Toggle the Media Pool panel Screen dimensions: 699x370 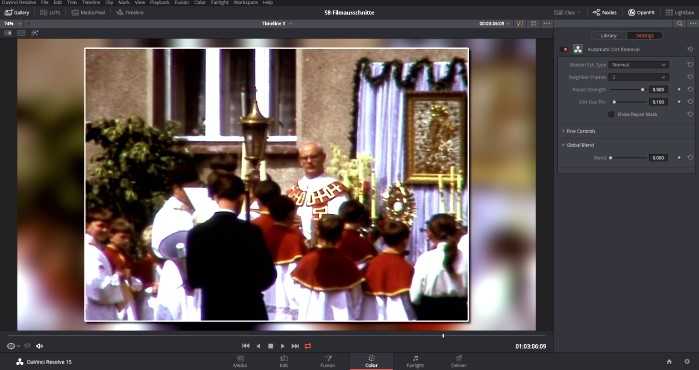click(88, 12)
